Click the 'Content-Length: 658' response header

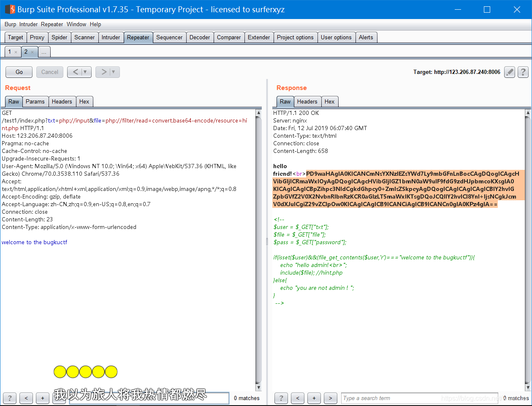pos(301,151)
